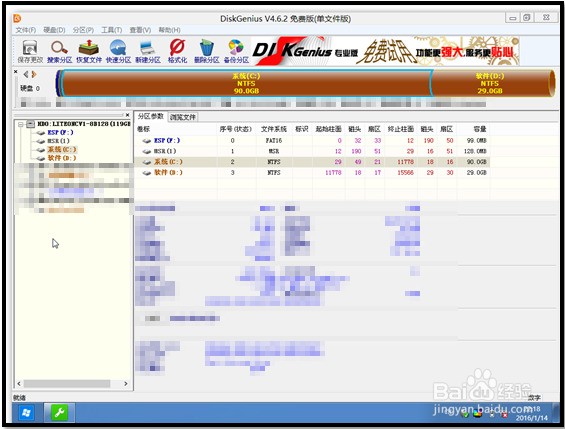
Task: Open the 备份分区 backup partition tool
Action: [x=236, y=52]
